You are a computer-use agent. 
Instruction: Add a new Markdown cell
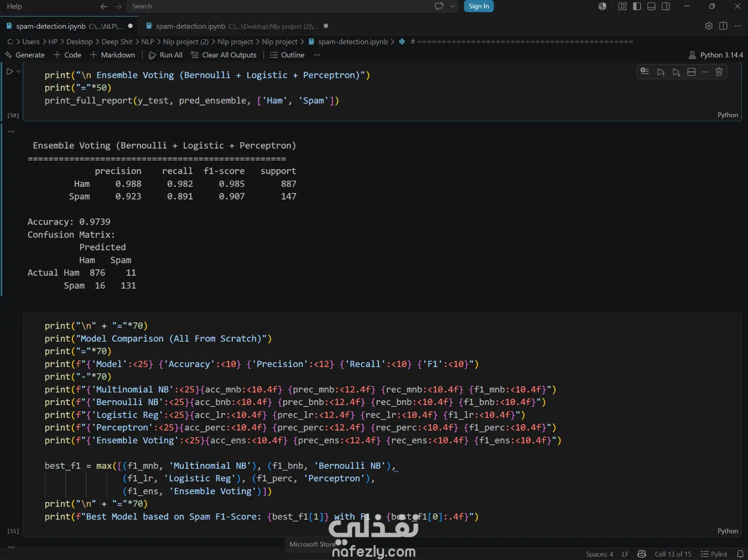click(112, 55)
